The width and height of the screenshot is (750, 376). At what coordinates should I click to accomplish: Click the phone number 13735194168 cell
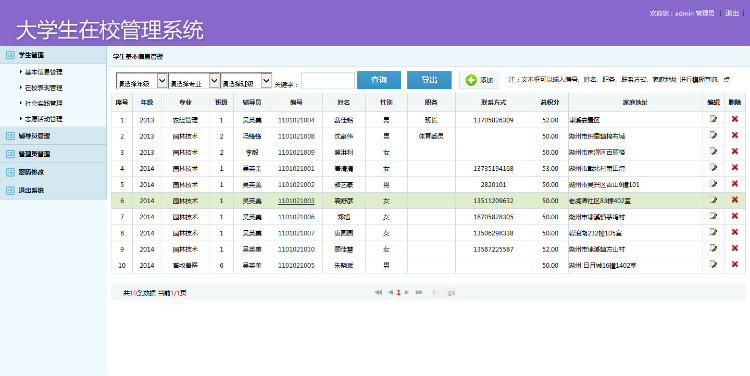494,168
